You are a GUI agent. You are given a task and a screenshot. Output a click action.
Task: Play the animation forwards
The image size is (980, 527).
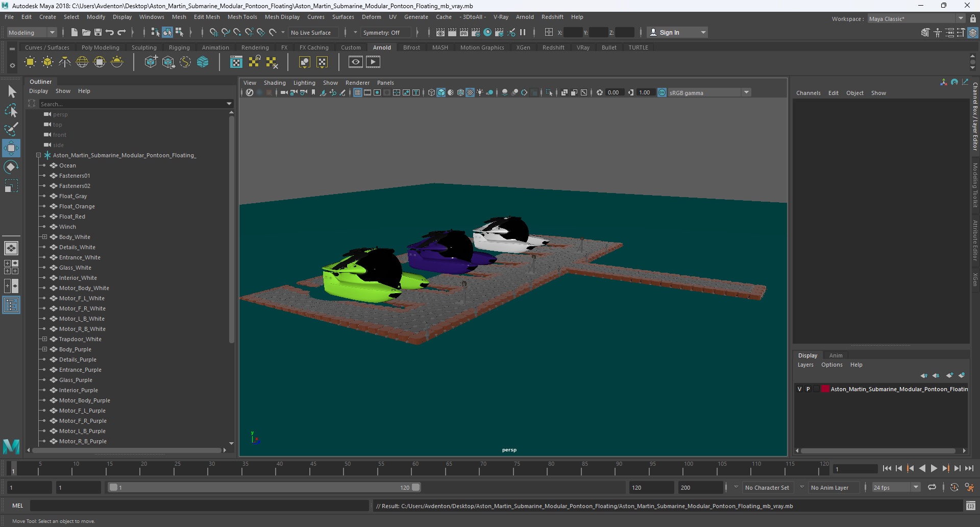(x=934, y=468)
